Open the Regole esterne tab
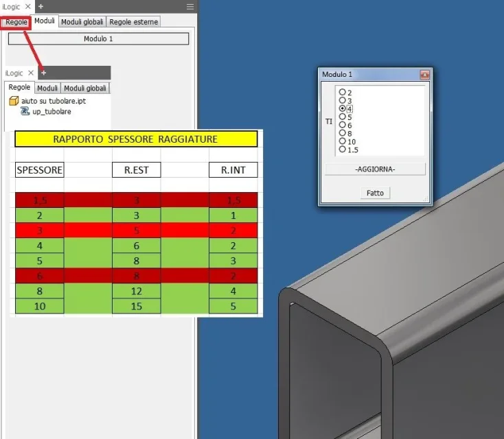 pyautogui.click(x=133, y=22)
